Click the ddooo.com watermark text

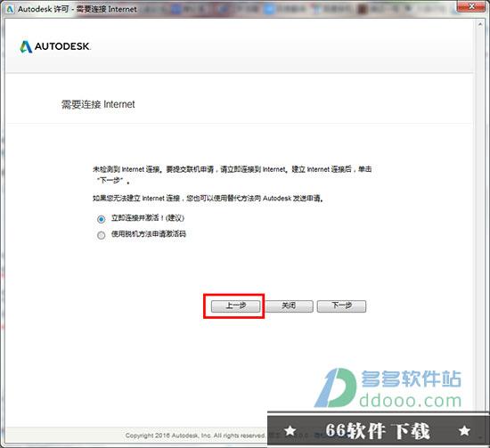[411, 400]
